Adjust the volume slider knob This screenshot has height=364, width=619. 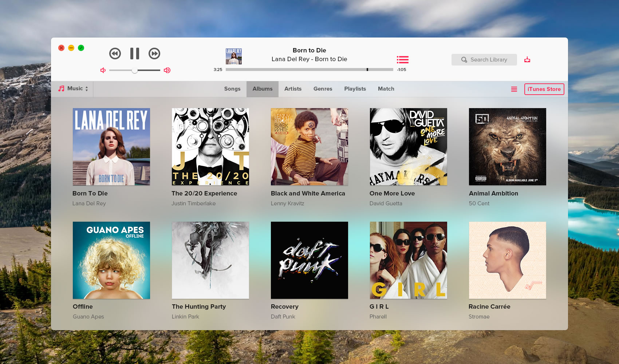(135, 70)
